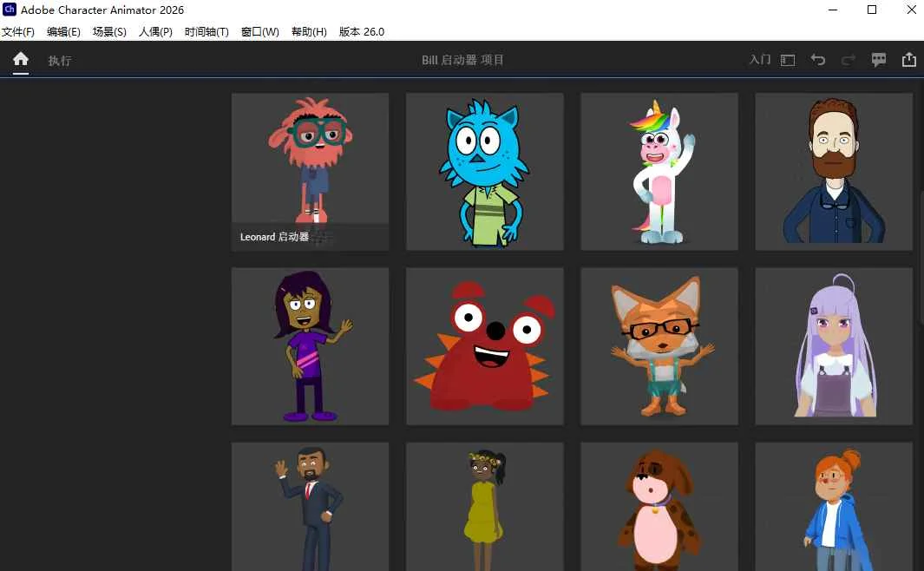924x571 pixels.
Task: Open the 编辑(E) menu
Action: tap(63, 32)
